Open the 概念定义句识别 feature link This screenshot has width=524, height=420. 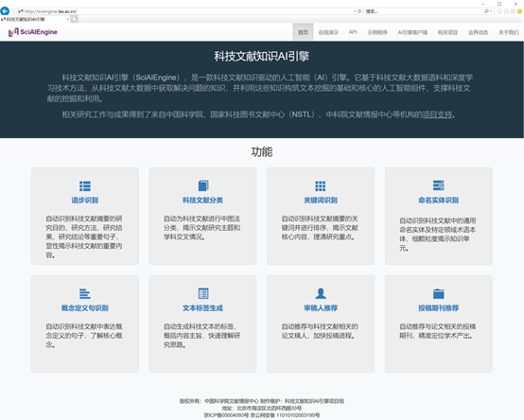pyautogui.click(x=85, y=308)
